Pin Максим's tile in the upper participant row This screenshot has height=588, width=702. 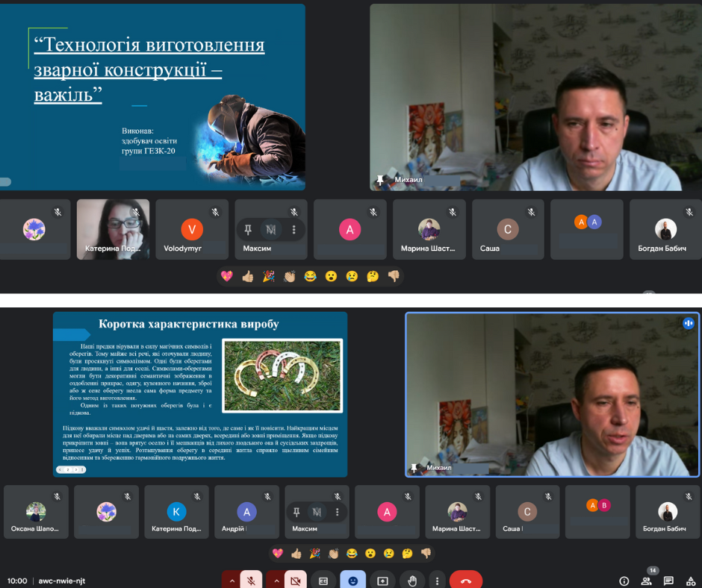(x=248, y=230)
